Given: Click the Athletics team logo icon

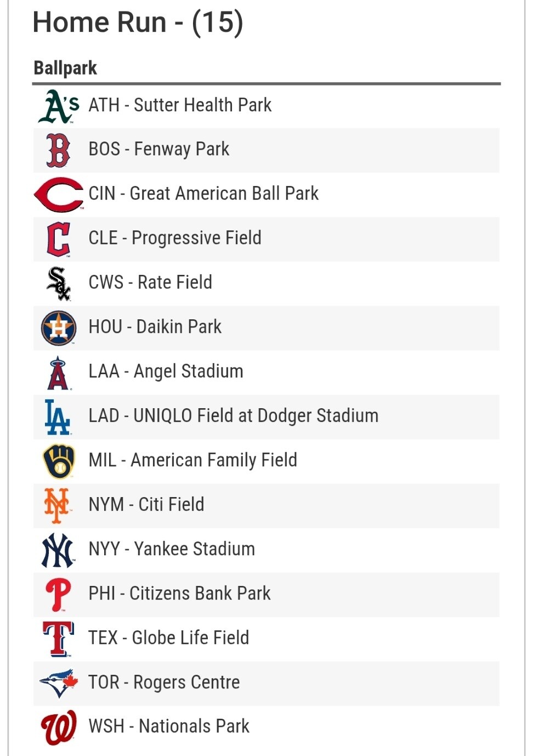Looking at the screenshot, I should click(x=59, y=106).
